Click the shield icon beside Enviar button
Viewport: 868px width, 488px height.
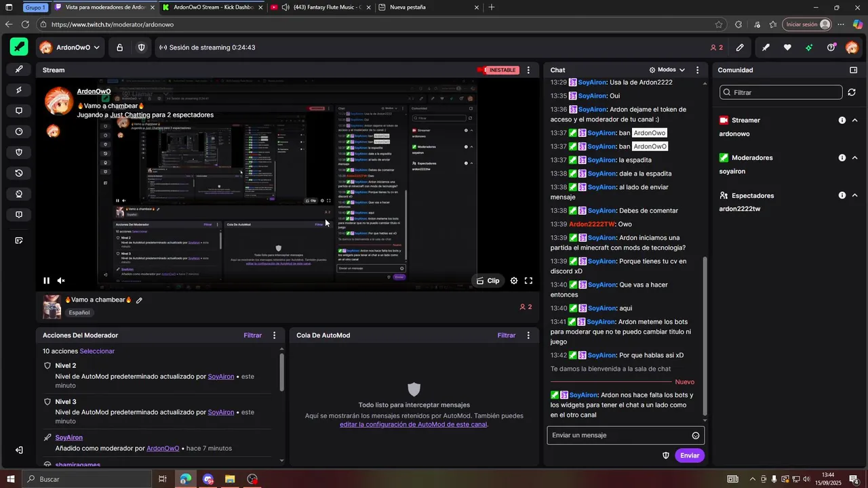coord(666,455)
